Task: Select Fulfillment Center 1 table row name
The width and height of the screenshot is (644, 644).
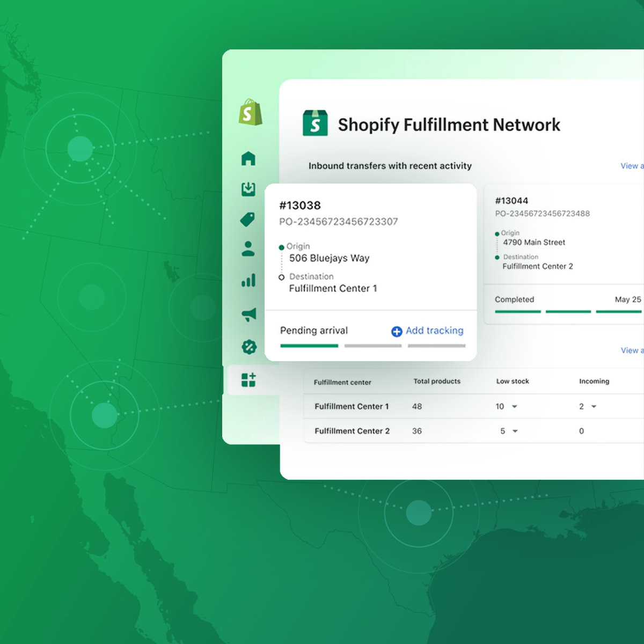Action: [x=352, y=407]
